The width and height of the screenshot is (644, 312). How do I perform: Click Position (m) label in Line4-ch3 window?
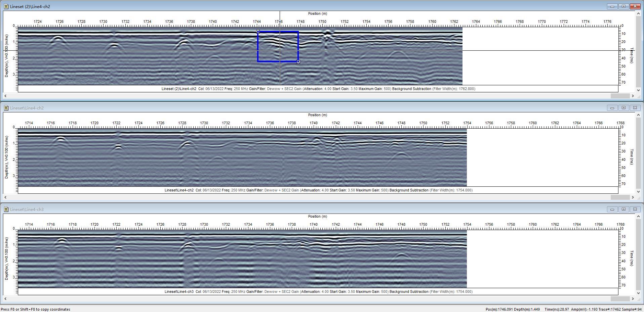click(x=317, y=216)
